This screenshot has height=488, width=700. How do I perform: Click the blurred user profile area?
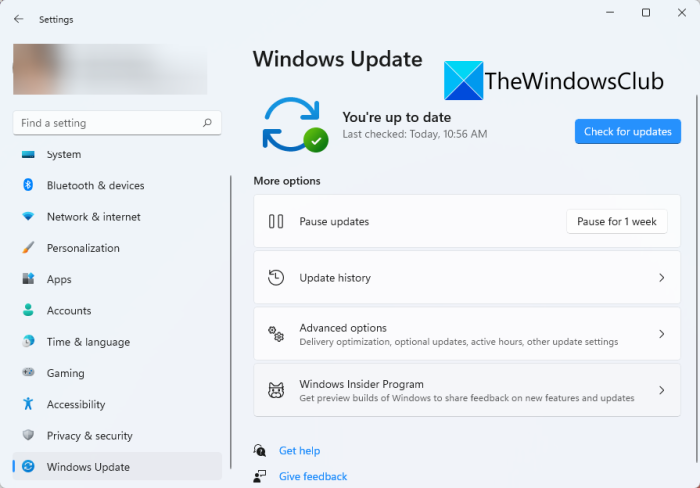point(110,69)
